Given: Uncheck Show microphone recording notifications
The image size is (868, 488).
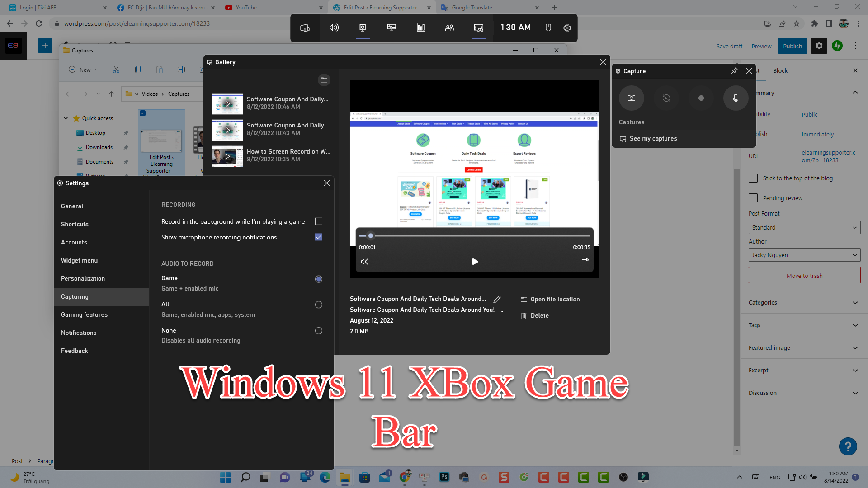Looking at the screenshot, I should tap(319, 237).
